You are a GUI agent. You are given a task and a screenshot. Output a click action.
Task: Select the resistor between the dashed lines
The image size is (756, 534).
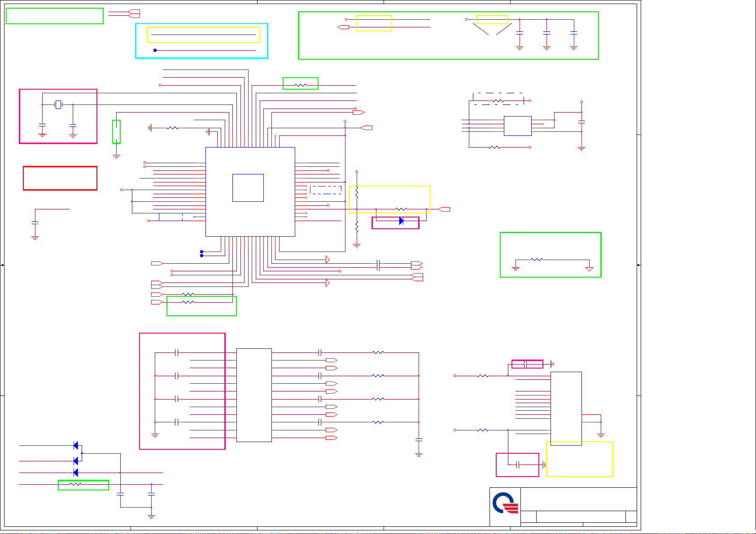coord(498,101)
